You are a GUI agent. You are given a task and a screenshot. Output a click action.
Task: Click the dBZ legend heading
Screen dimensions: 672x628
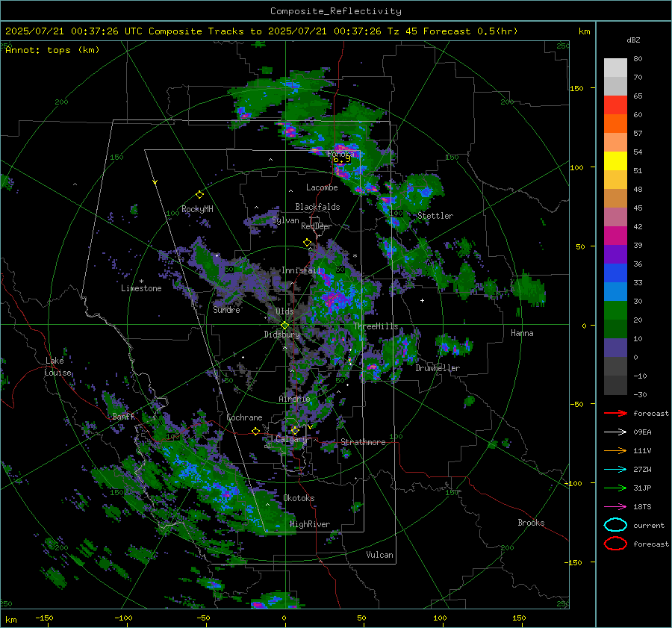pos(633,40)
